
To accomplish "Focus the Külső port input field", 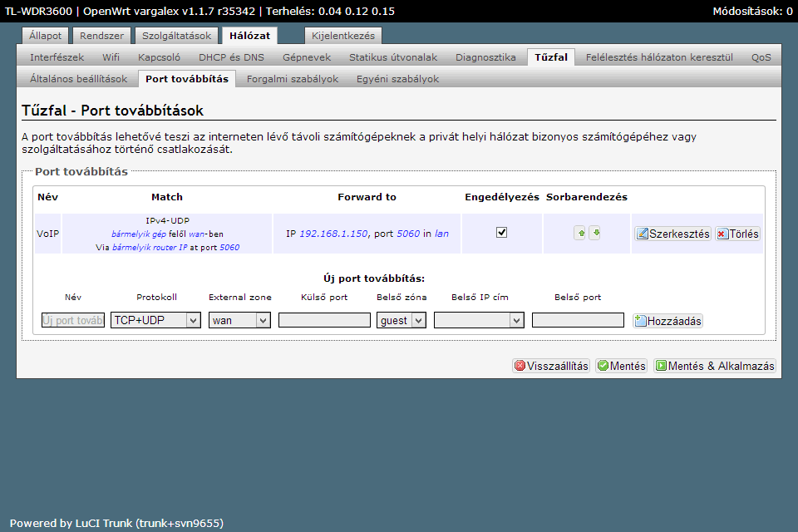I will click(x=324, y=320).
